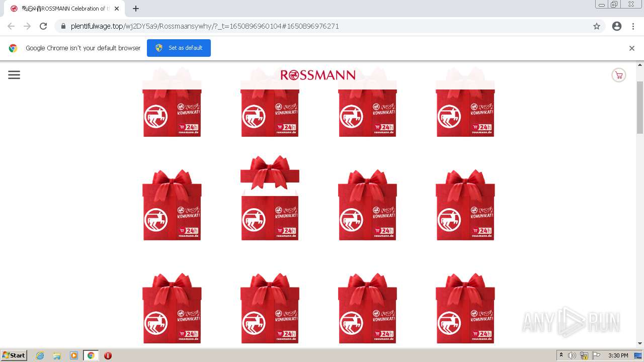This screenshot has height=362, width=644.
Task: Click the ROSSMANN logo
Action: (x=318, y=75)
